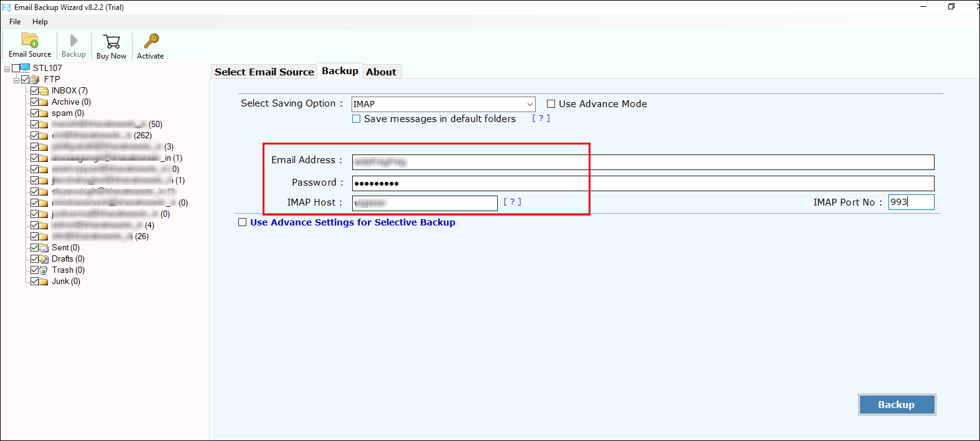The width and height of the screenshot is (980, 441).
Task: Open the Help menu
Action: [x=40, y=22]
